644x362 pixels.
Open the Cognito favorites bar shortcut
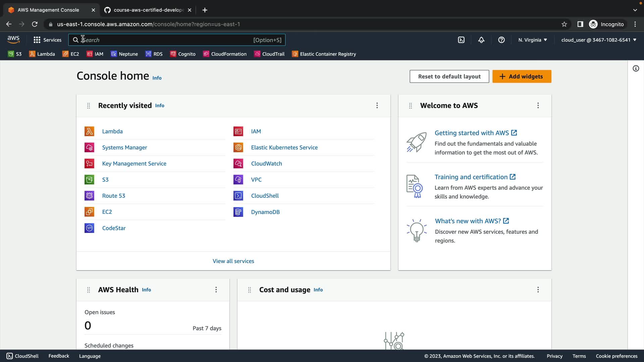coord(183,54)
